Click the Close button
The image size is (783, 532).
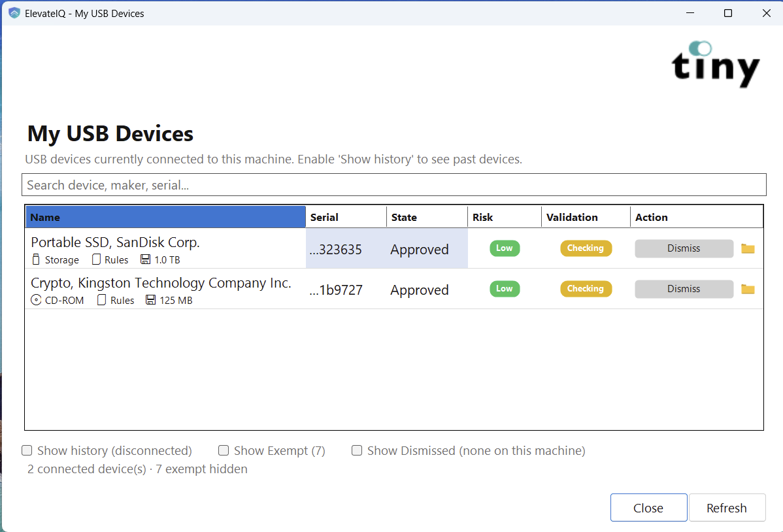[648, 508]
